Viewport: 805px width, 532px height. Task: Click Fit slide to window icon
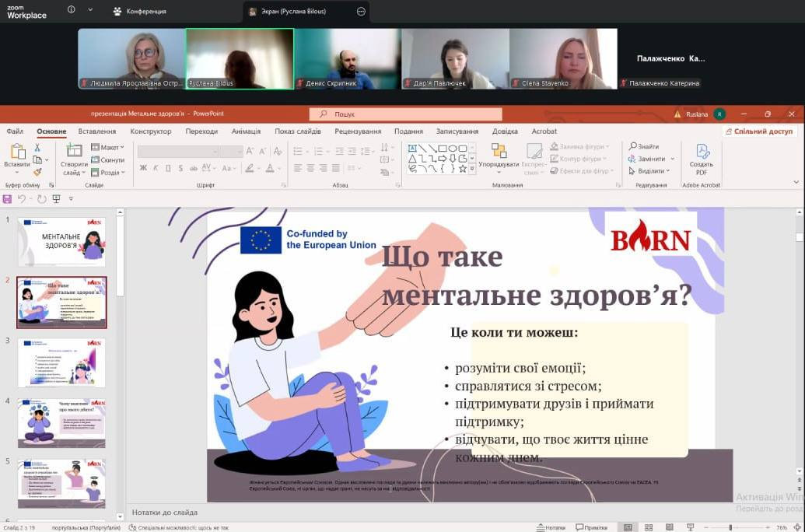click(799, 527)
